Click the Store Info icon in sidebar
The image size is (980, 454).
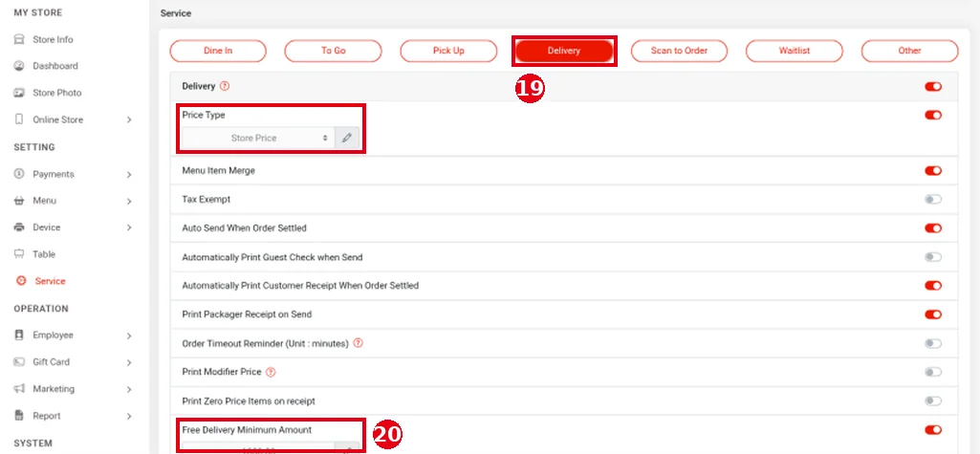[19, 39]
